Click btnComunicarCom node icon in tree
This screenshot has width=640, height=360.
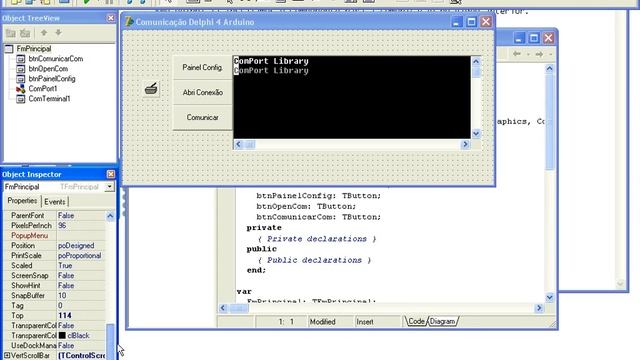[20, 59]
